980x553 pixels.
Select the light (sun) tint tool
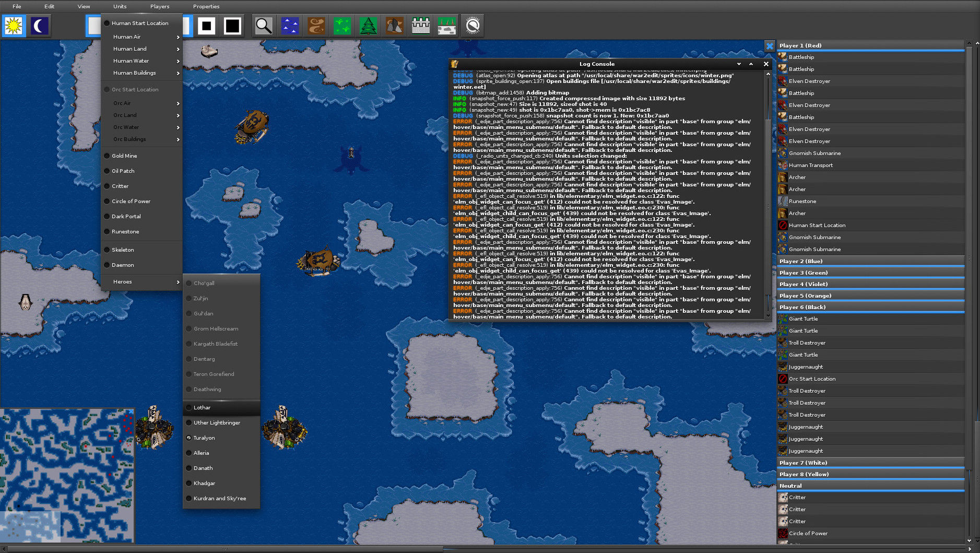pos(14,26)
